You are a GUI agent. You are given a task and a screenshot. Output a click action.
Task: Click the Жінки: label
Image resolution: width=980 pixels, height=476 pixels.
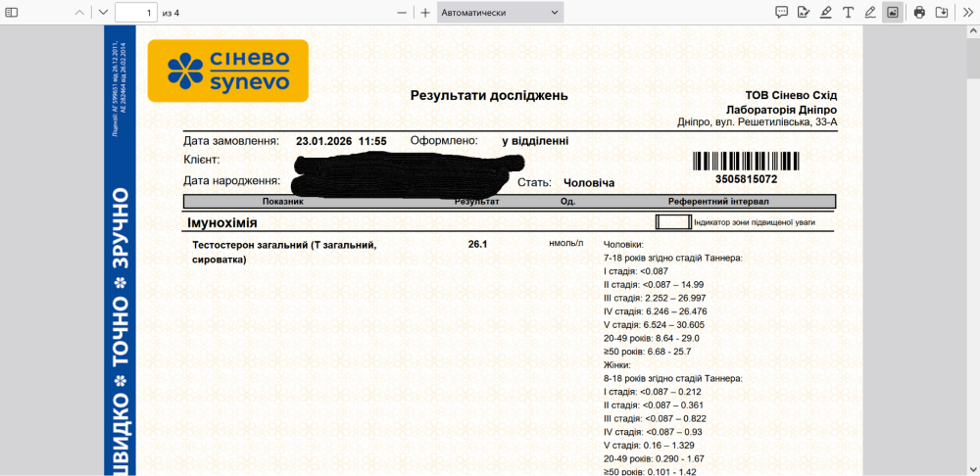pos(617,364)
